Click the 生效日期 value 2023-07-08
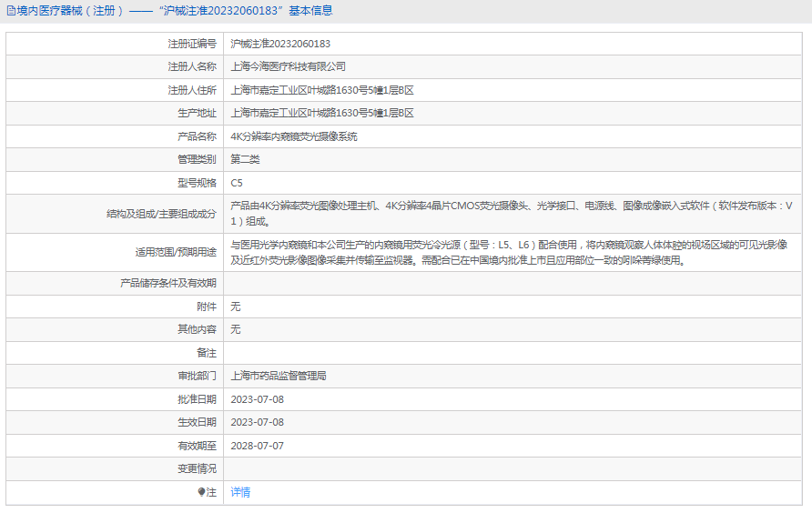Viewport: 812px width, 513px height. [257, 422]
